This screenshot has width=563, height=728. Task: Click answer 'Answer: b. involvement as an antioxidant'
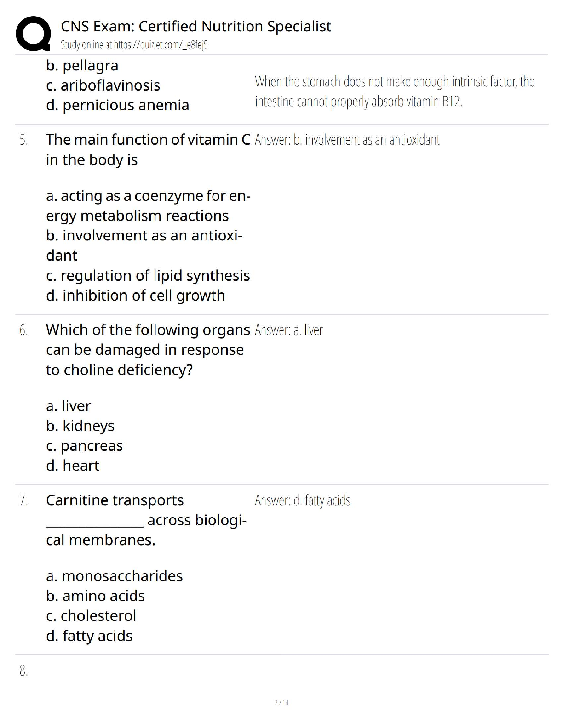(x=347, y=140)
